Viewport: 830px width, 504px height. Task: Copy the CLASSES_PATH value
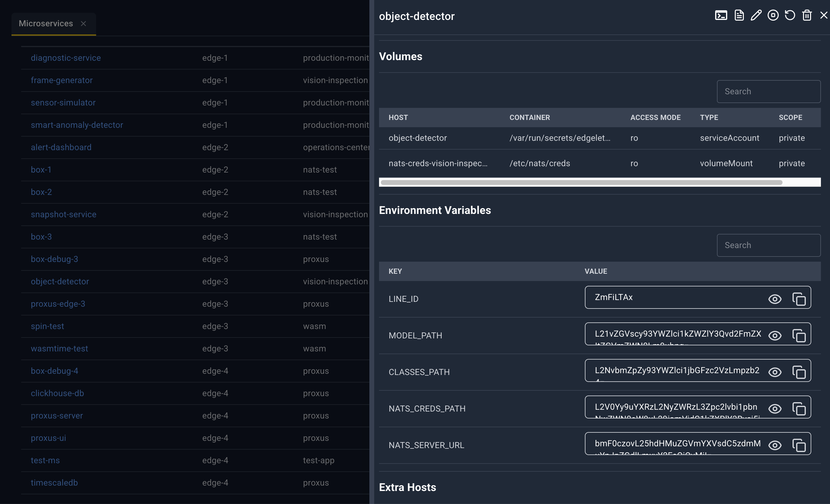pyautogui.click(x=799, y=372)
